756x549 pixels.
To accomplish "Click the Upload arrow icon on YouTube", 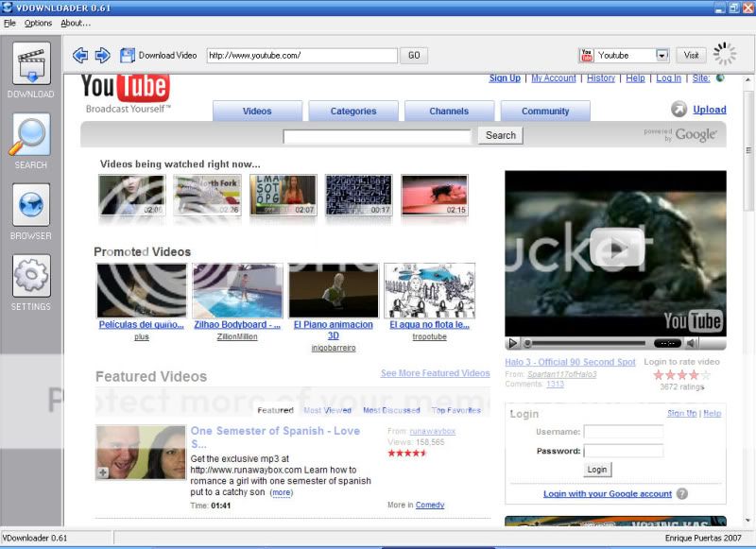I will pyautogui.click(x=679, y=110).
